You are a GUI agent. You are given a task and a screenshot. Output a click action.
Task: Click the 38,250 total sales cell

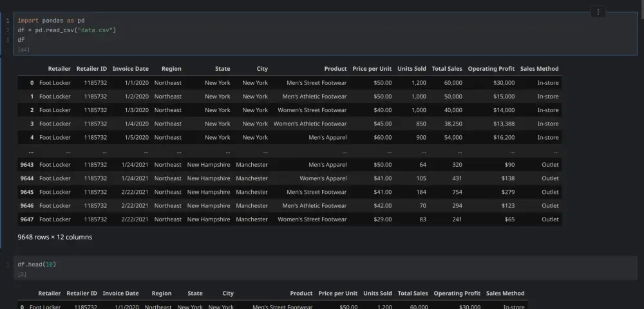[x=453, y=124]
